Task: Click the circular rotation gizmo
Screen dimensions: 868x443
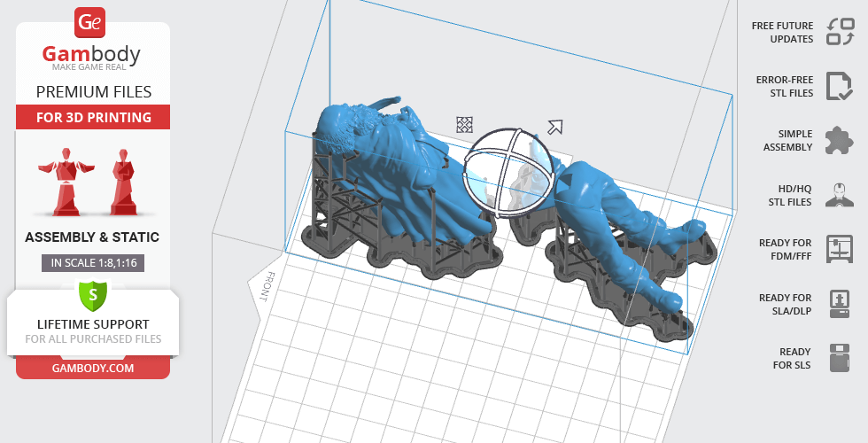Action: [508, 172]
